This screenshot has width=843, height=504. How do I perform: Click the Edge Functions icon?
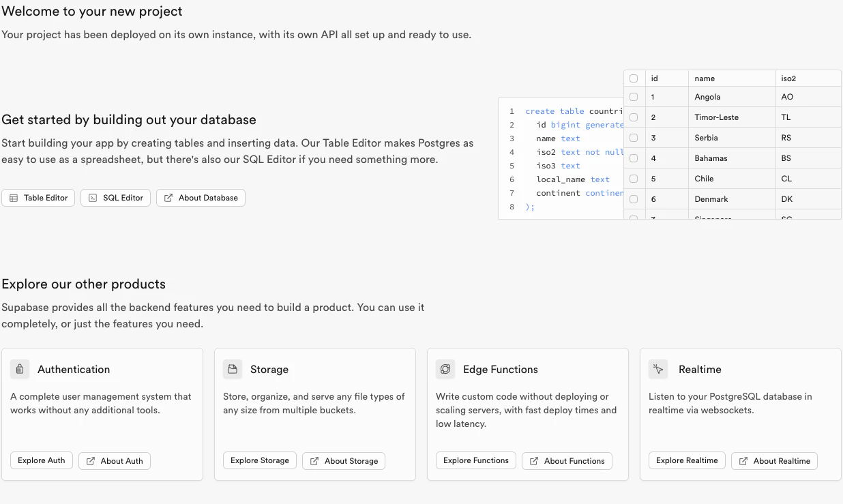[445, 369]
